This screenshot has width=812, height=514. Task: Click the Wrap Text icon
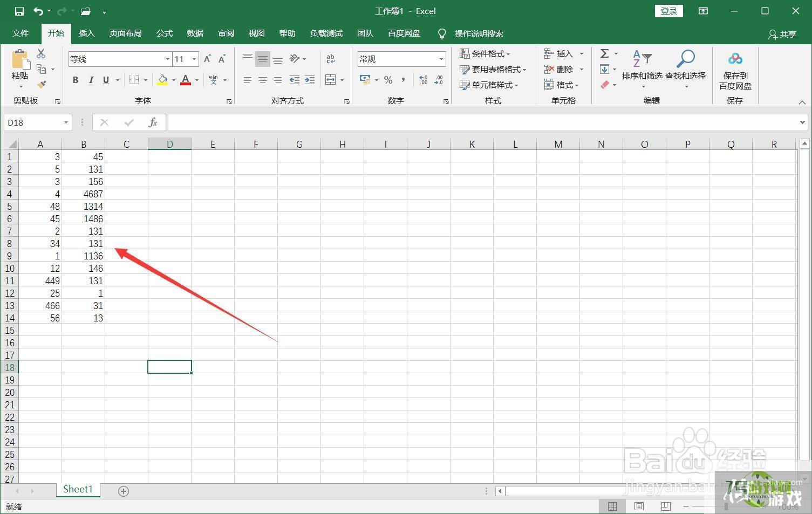(331, 59)
